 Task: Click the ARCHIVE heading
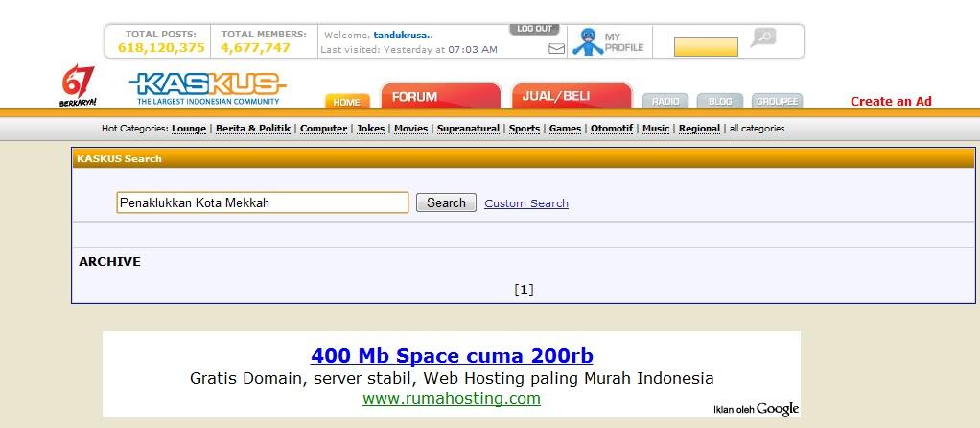[x=109, y=262]
